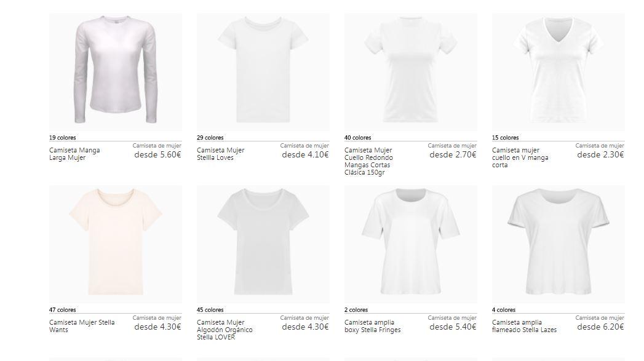Screen dimensions: 644x361
Task: Click the Camiseta Manga Larga Mujer title
Action: pyautogui.click(x=74, y=154)
